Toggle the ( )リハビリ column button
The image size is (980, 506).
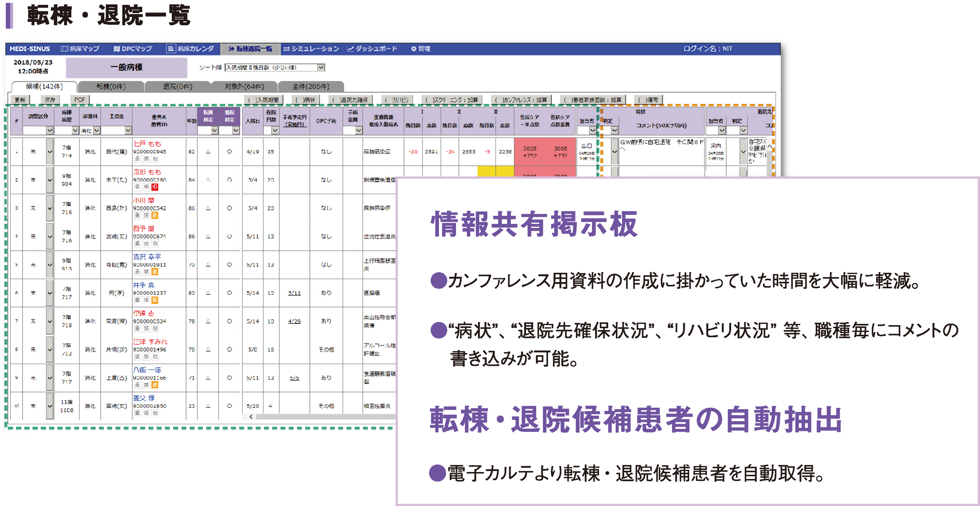[x=397, y=100]
